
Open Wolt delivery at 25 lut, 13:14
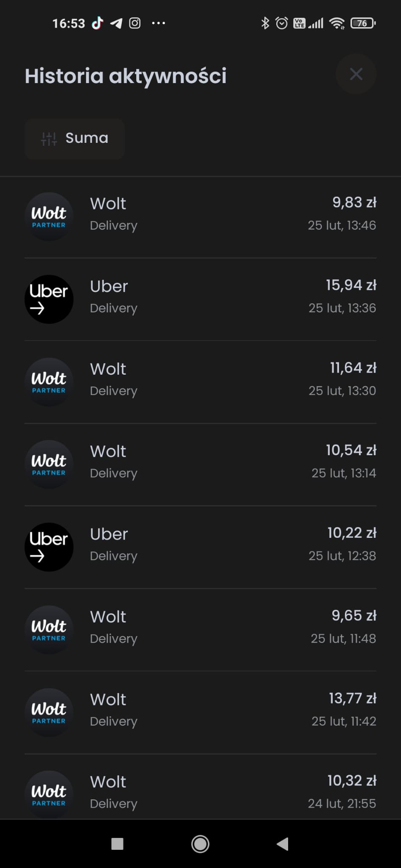[x=200, y=465]
